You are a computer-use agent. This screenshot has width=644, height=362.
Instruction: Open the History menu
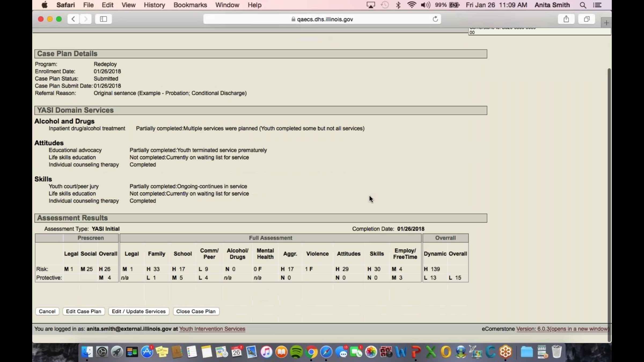tap(154, 5)
